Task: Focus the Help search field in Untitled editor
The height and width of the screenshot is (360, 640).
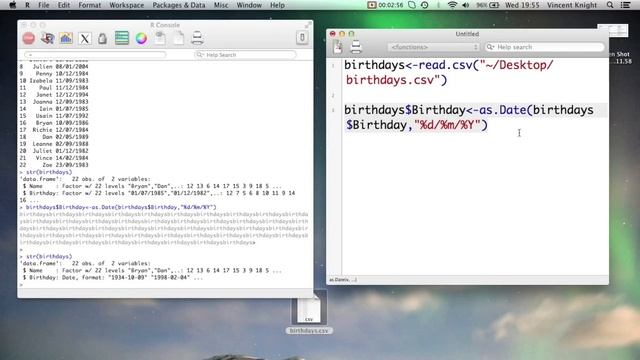Action: click(544, 47)
